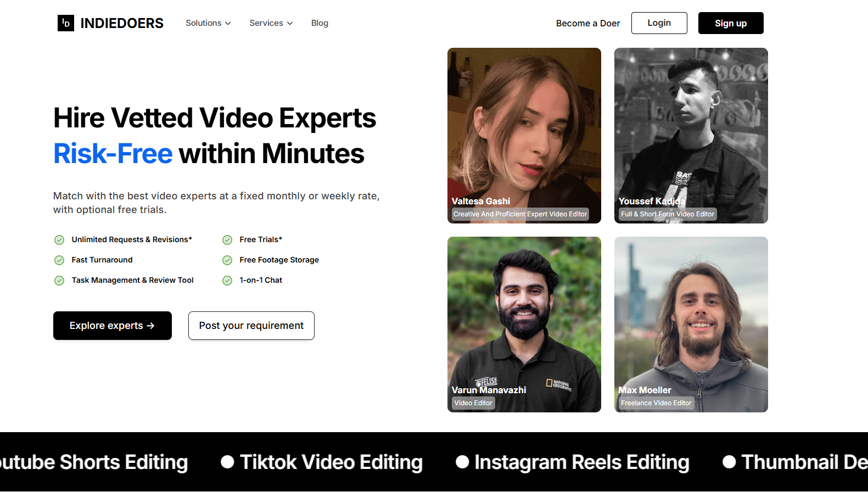Click the Sign up button
This screenshot has width=868, height=492.
pyautogui.click(x=731, y=23)
